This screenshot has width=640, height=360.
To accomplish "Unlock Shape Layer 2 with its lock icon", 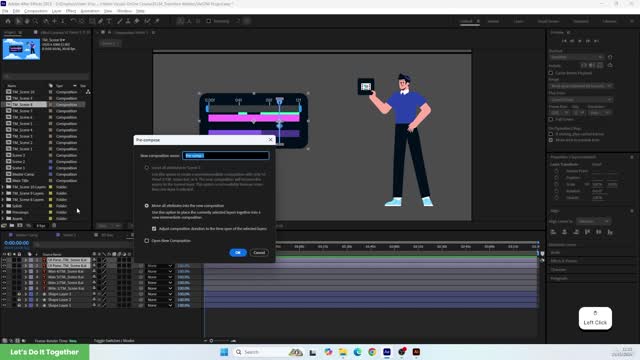I will (x=19, y=300).
